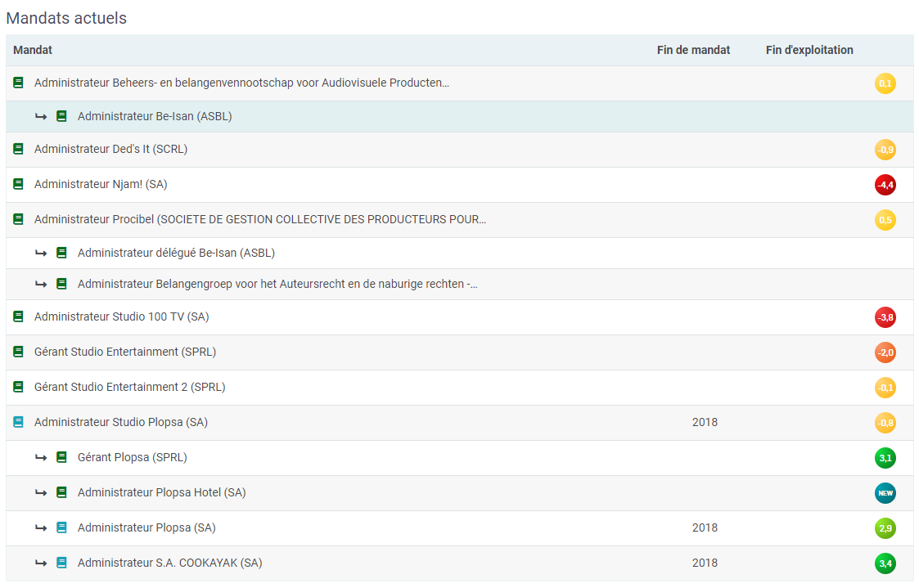919x588 pixels.
Task: Click red -4,4 score badge for Njam!
Action: [885, 185]
